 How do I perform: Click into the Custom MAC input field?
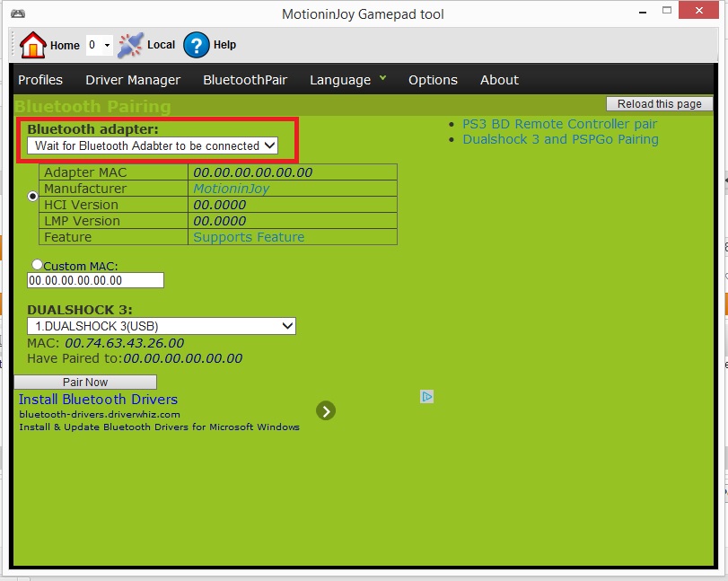tap(95, 280)
